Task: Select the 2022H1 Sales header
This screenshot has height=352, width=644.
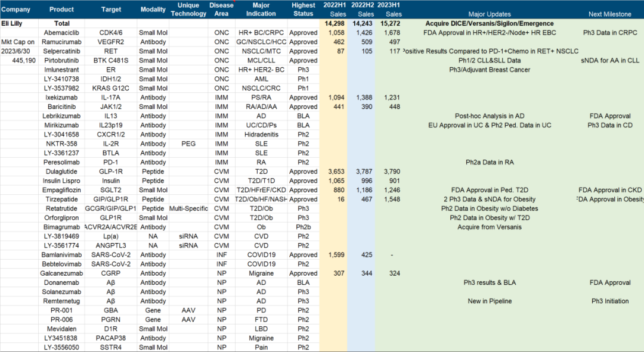Action: [335, 10]
